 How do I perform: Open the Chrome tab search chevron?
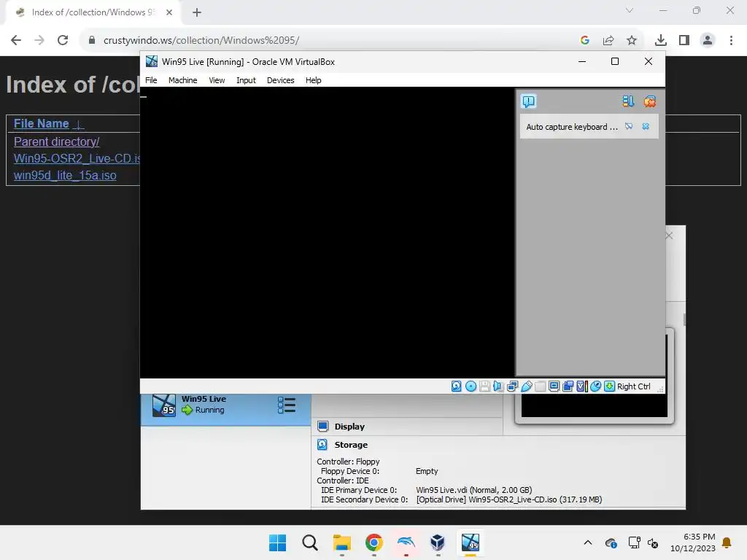[x=630, y=10]
